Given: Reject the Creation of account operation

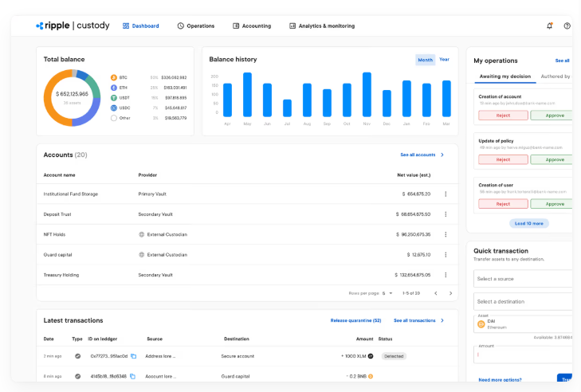Looking at the screenshot, I should point(503,116).
